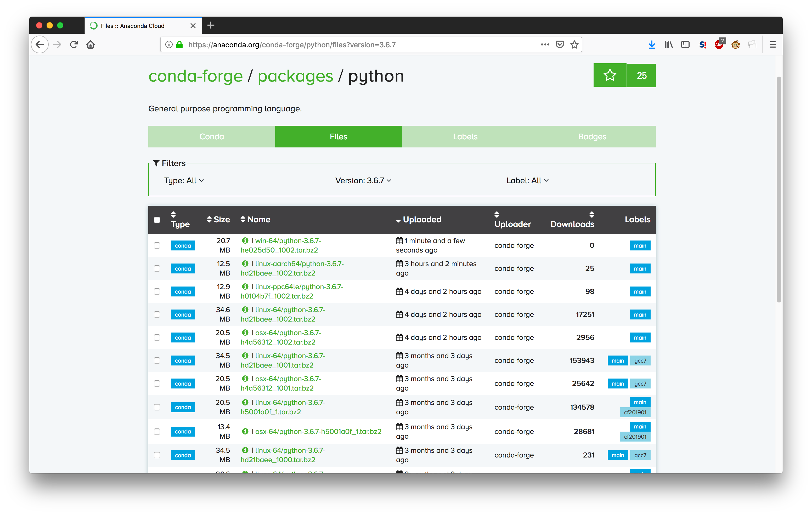Click the Firefox reload page icon

coord(74,44)
